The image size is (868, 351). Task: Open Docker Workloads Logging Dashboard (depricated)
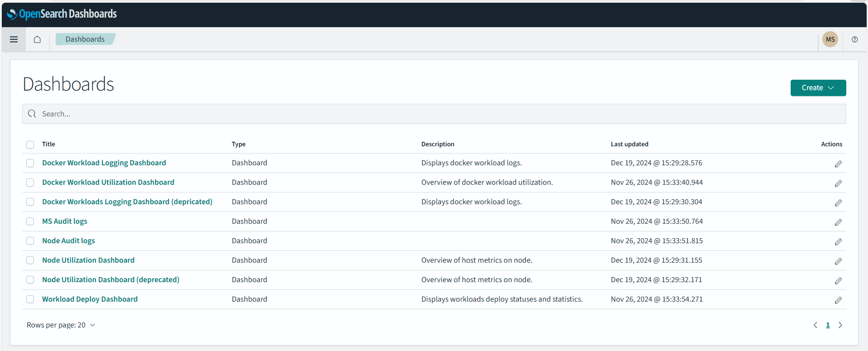point(127,202)
